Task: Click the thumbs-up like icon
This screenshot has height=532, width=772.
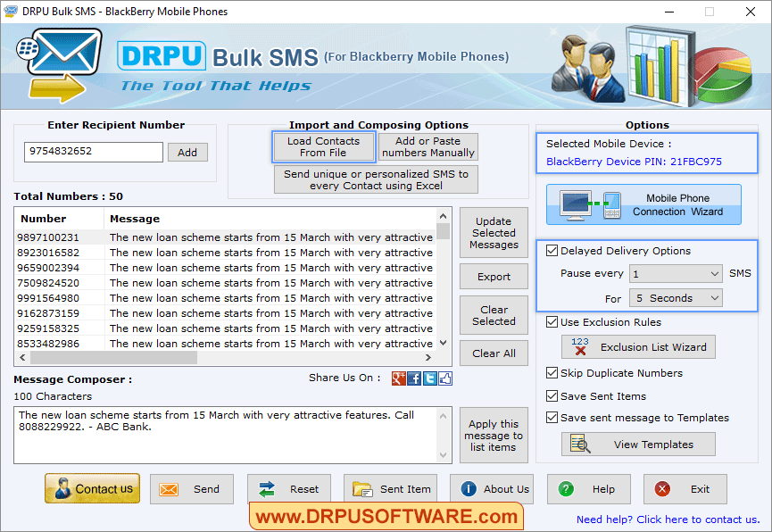Action: click(x=445, y=378)
